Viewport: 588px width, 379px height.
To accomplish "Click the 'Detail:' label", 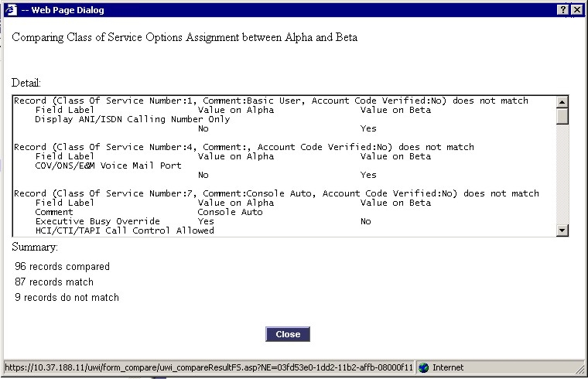I will coord(26,83).
